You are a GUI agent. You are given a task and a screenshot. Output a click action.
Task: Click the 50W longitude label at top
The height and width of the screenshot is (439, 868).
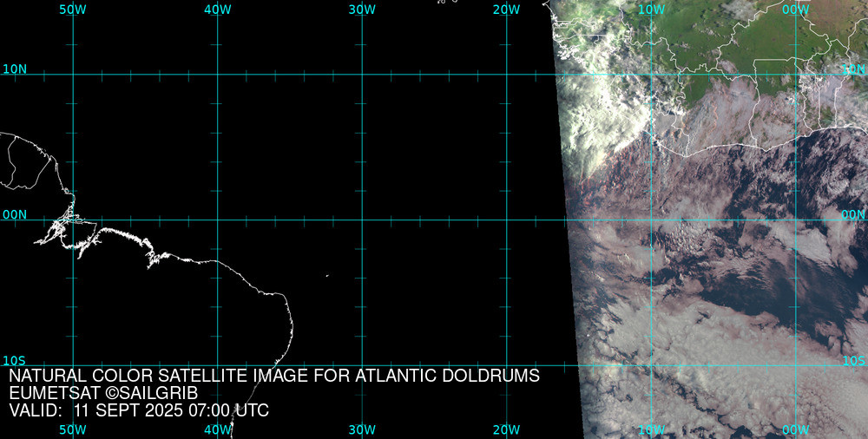(73, 10)
